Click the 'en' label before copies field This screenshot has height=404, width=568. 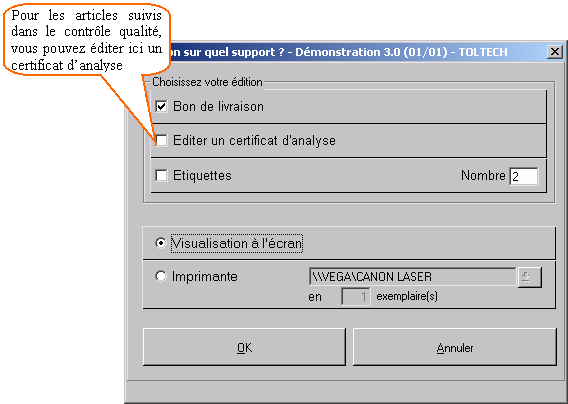point(315,297)
